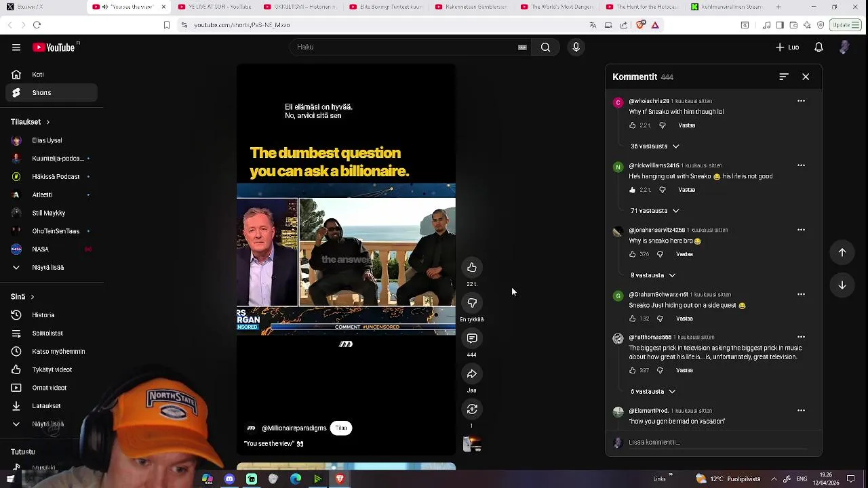This screenshot has width=868, height=488.
Task: Go to the previous short with up arrow
Action: click(842, 253)
